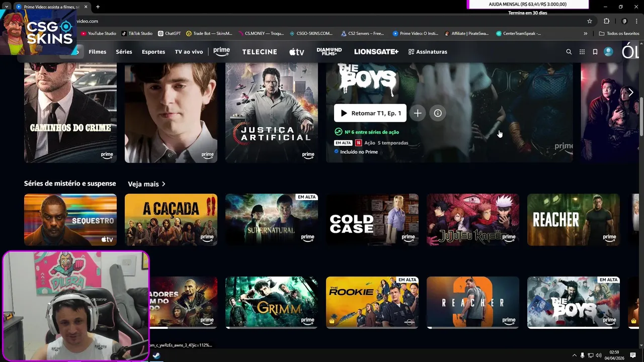Open YouTube Studio bookmark
This screenshot has height=362, width=644.
[x=99, y=34]
